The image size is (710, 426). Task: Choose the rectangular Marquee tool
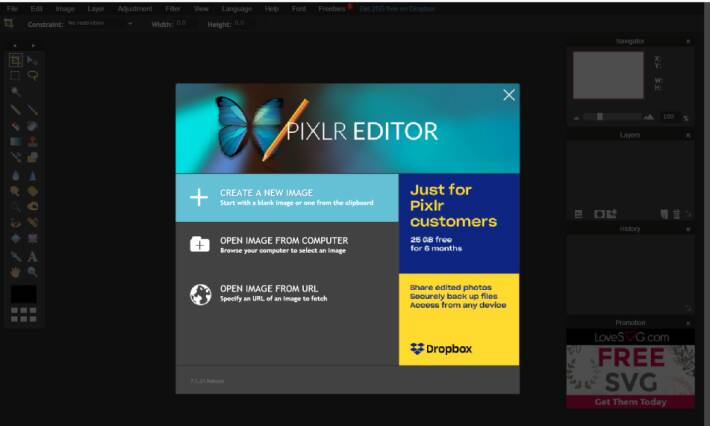click(x=15, y=76)
